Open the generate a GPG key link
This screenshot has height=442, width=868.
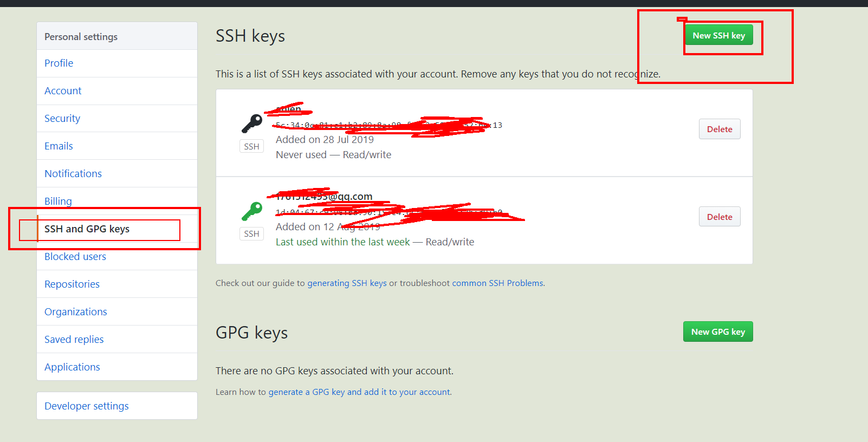(359, 392)
